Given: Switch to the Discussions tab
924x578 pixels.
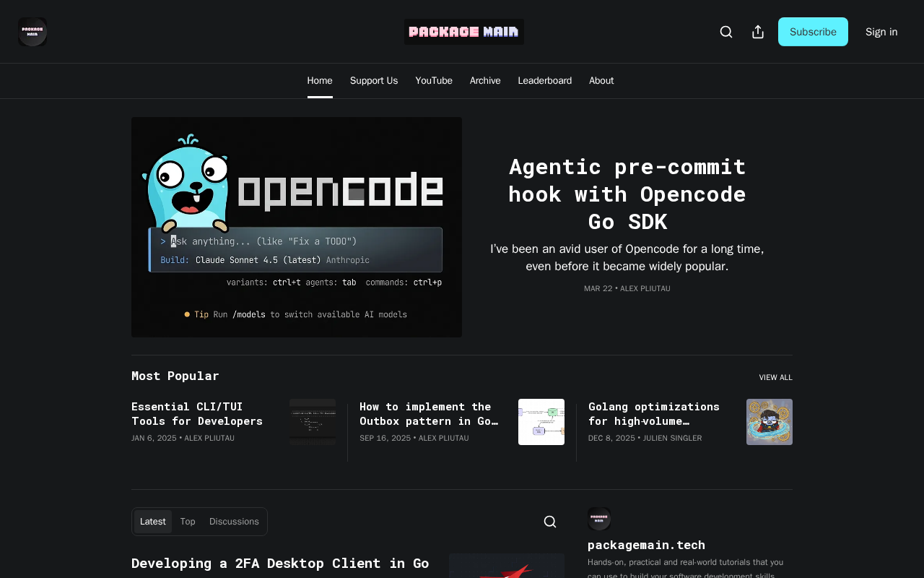Looking at the screenshot, I should pos(234,522).
